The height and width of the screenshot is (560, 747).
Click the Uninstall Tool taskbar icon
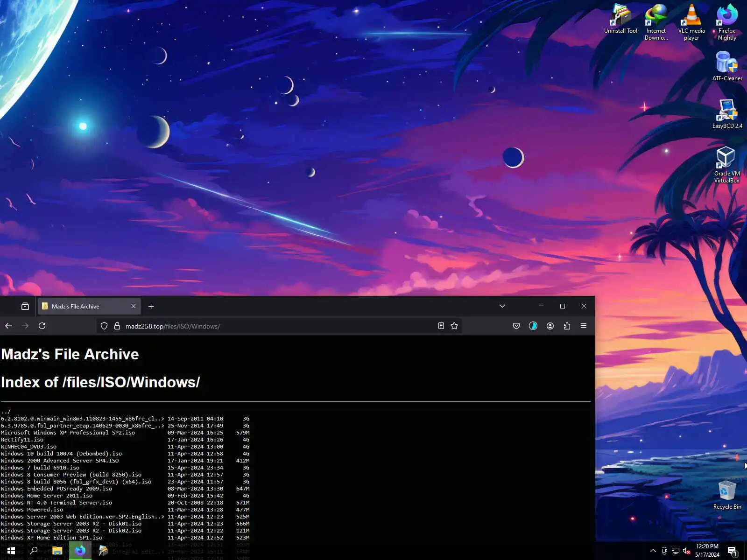click(x=104, y=551)
